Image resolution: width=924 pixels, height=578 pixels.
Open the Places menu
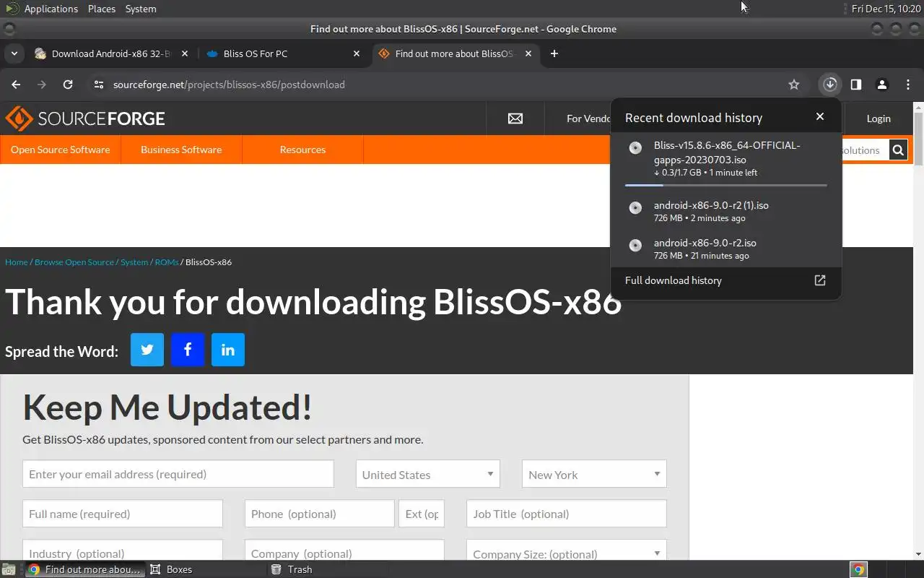102,9
